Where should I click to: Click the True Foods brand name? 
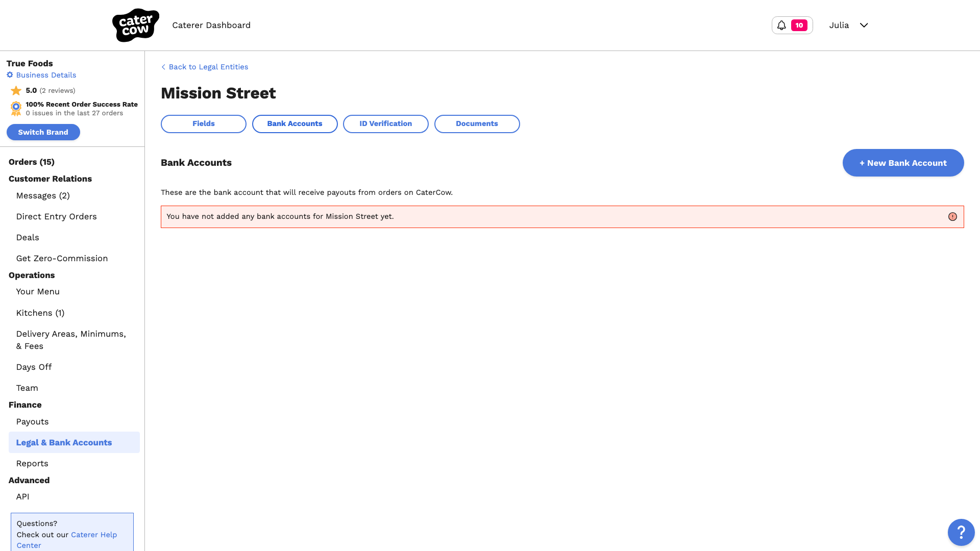click(x=30, y=63)
